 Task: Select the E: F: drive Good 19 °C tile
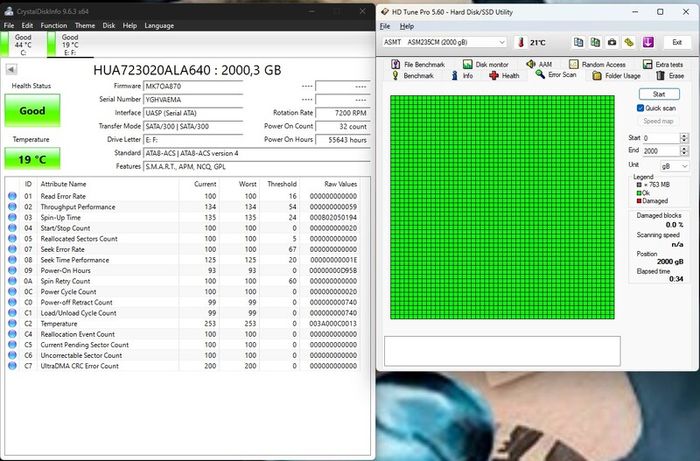coord(70,45)
